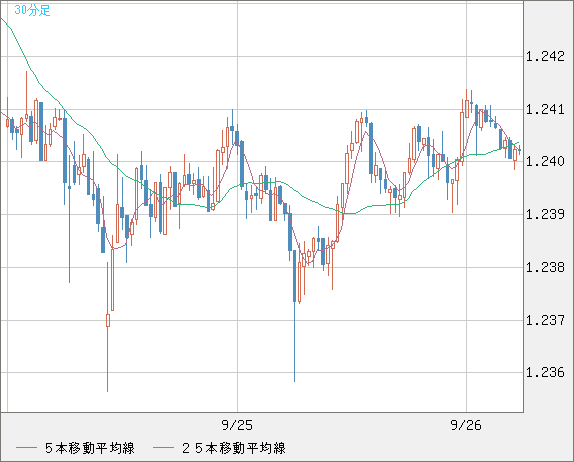Click the 1.239 price axis label
Image resolution: width=574 pixels, height=462 pixels.
coord(545,214)
